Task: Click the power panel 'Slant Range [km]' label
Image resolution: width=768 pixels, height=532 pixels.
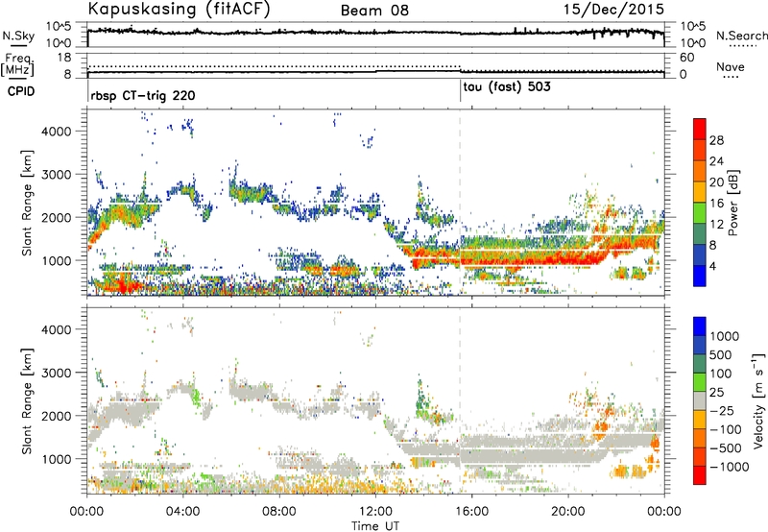Action: tap(27, 203)
